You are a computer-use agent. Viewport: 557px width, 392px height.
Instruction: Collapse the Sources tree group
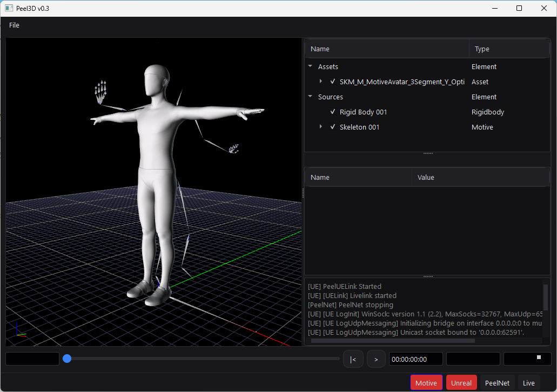pyautogui.click(x=310, y=97)
